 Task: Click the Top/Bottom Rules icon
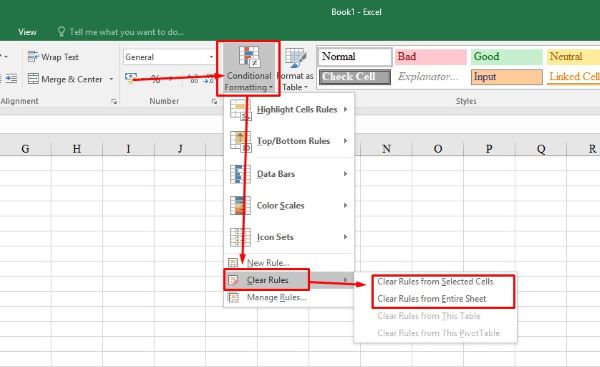[240, 141]
